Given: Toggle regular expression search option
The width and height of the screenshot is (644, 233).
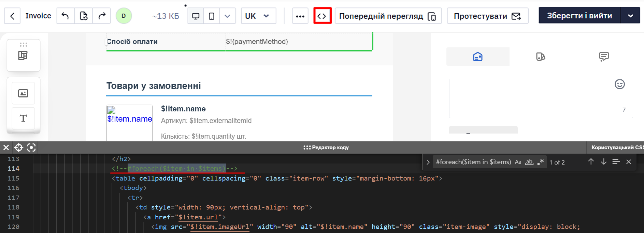Looking at the screenshot, I should tap(541, 162).
